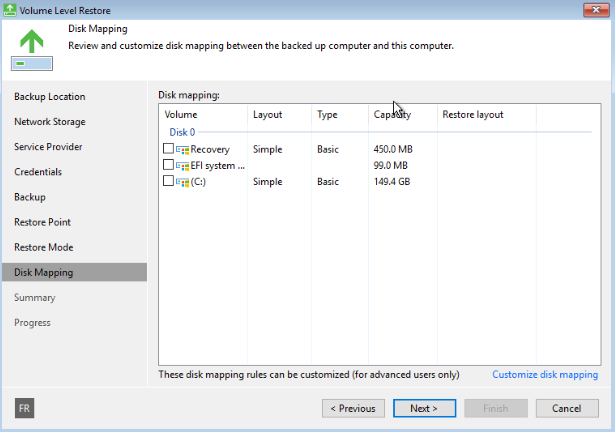The width and height of the screenshot is (615, 432).
Task: Tick the (C:) volume checkbox
Action: [168, 180]
